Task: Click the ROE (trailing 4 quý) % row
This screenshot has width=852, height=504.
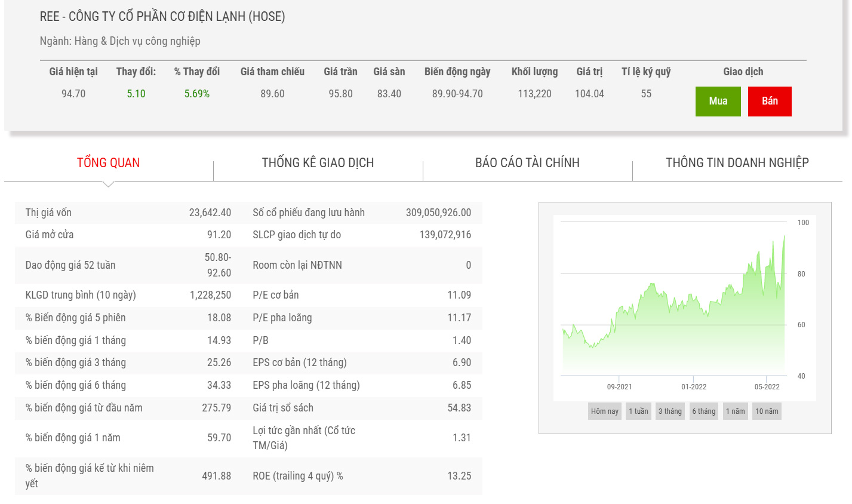Action: click(361, 476)
